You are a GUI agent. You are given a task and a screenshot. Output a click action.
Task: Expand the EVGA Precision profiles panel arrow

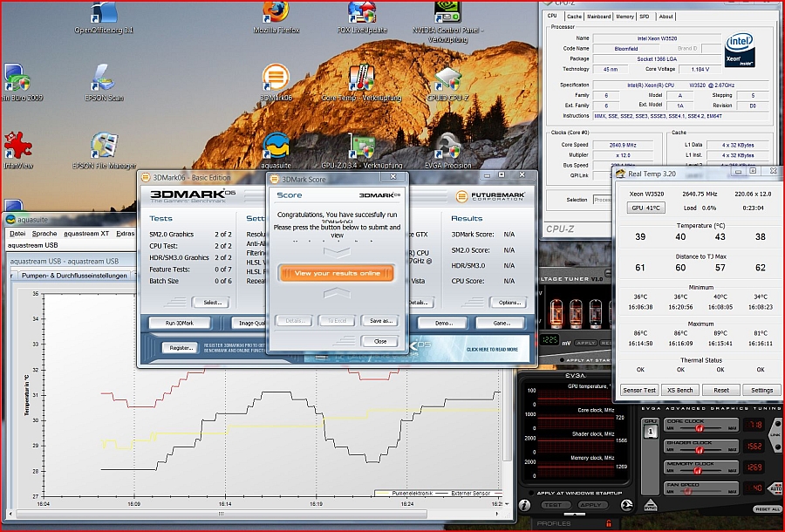(575, 515)
